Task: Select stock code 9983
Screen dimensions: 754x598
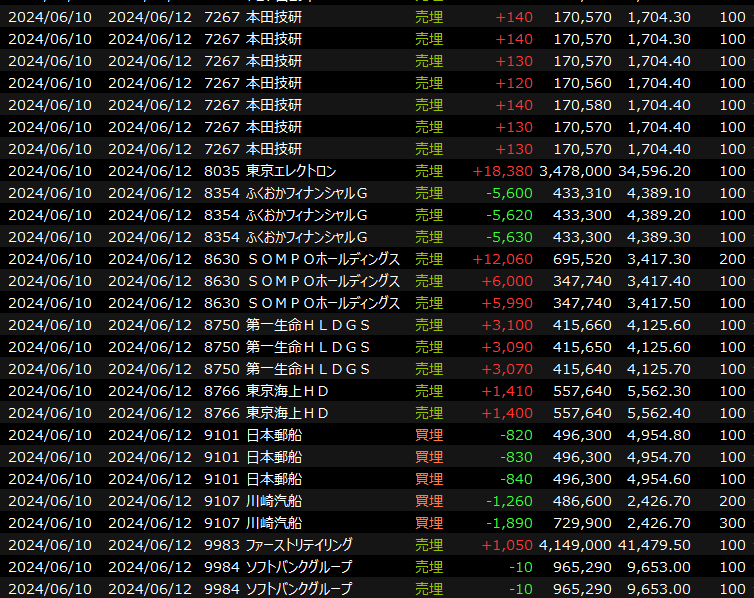Action: (x=221, y=545)
